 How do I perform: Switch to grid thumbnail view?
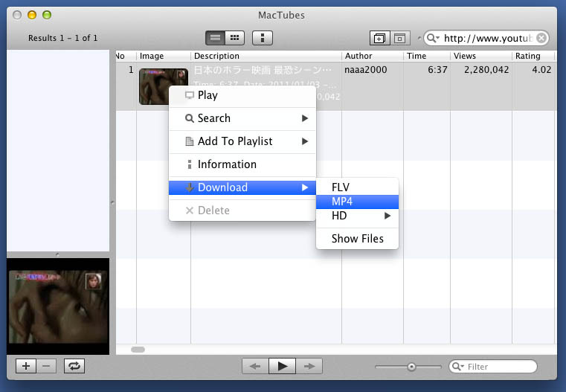click(x=234, y=38)
